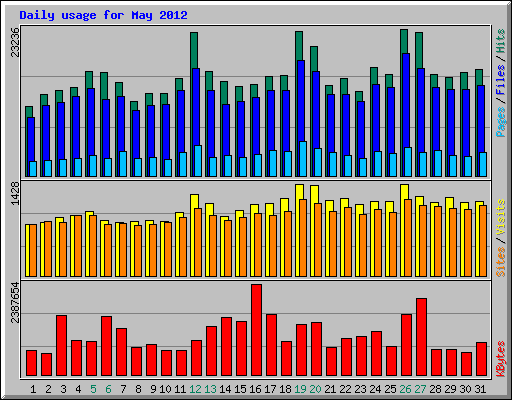Click the red KBytes bar for day 6

106,346
